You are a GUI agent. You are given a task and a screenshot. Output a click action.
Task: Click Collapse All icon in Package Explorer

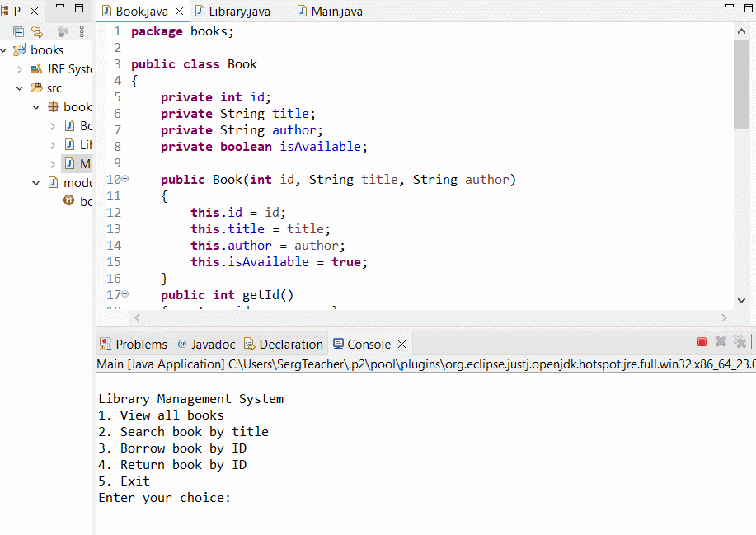18,32
